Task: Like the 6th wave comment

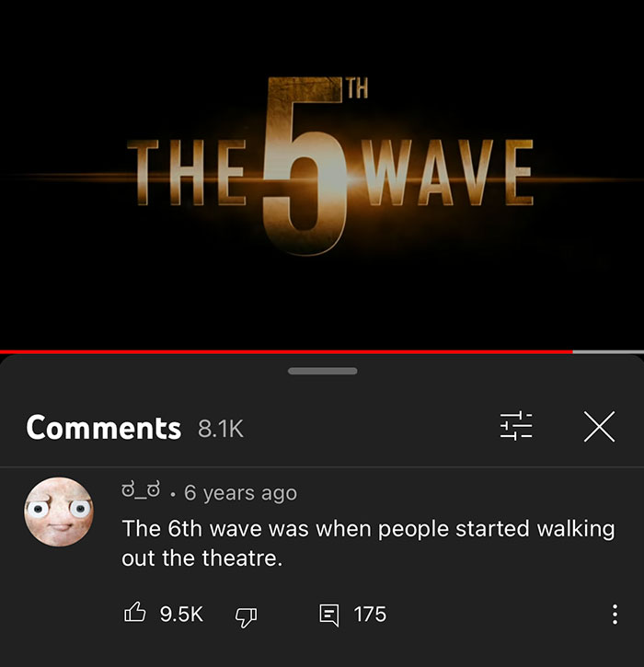Action: [135, 614]
